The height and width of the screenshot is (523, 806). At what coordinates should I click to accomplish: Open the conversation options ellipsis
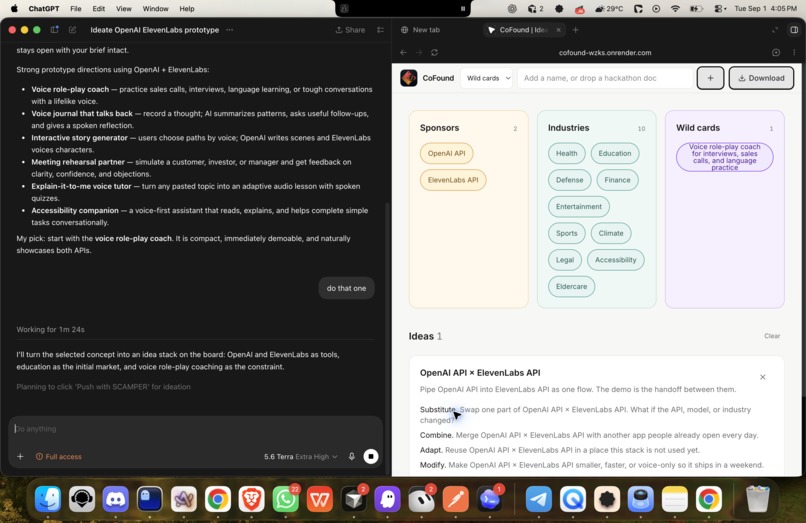[x=230, y=30]
